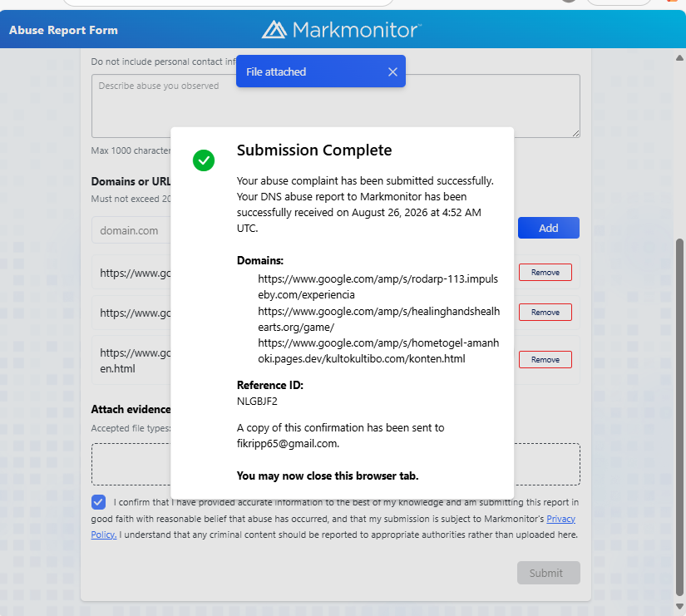
Task: Click 'Your abuse complaint has been submitted' text
Action: click(x=365, y=180)
